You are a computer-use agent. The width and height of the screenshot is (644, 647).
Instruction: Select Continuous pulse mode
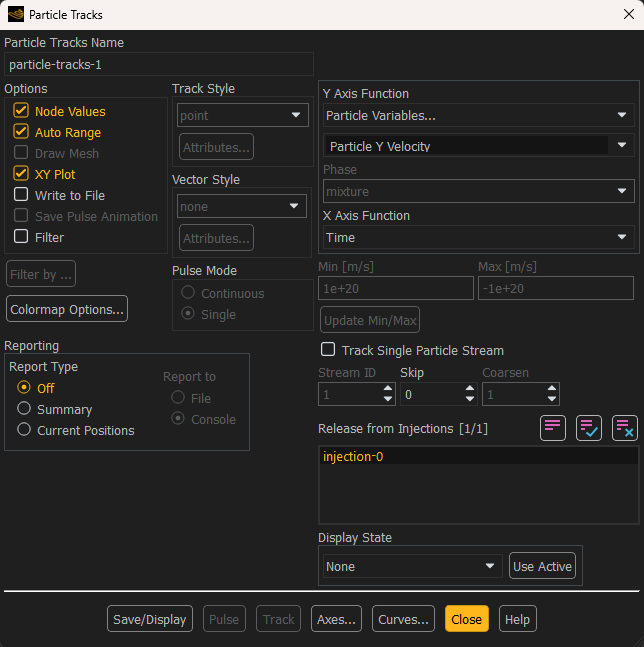pyautogui.click(x=188, y=293)
